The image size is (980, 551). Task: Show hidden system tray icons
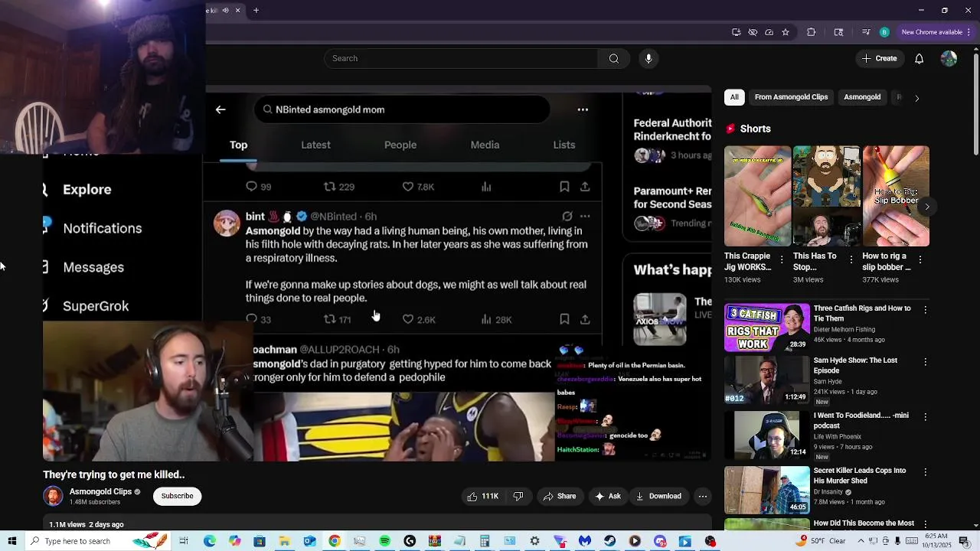[861, 541]
